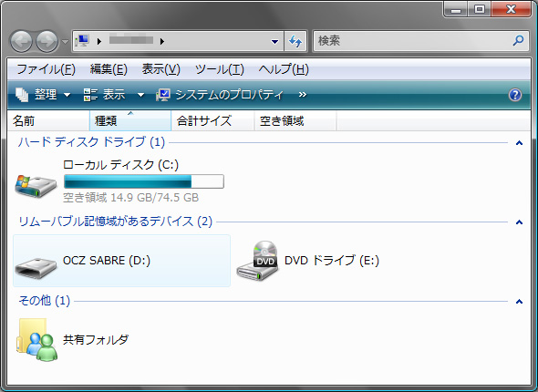Select the Local Disk (C:) drive icon
538x392 pixels.
pyautogui.click(x=36, y=184)
